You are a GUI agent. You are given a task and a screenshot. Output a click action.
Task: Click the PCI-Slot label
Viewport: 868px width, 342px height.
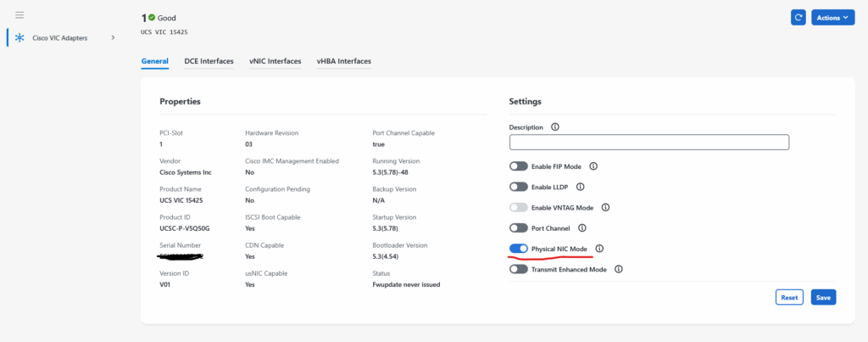170,133
